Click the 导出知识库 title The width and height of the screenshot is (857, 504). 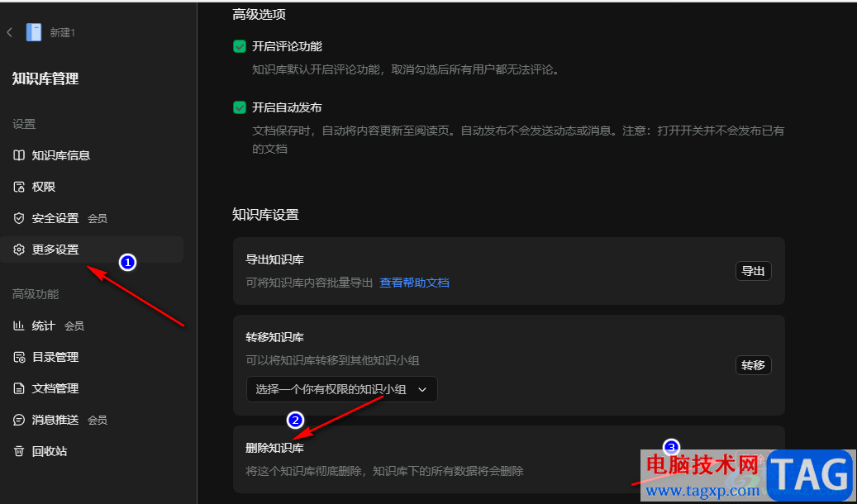pos(275,259)
